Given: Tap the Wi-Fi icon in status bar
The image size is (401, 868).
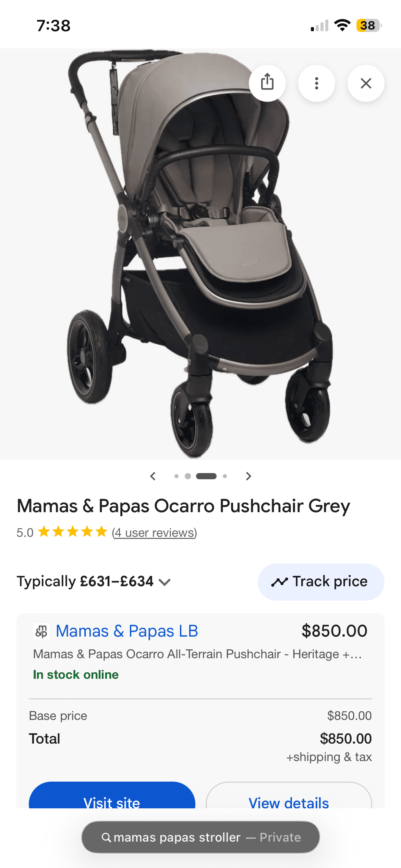Looking at the screenshot, I should (342, 25).
